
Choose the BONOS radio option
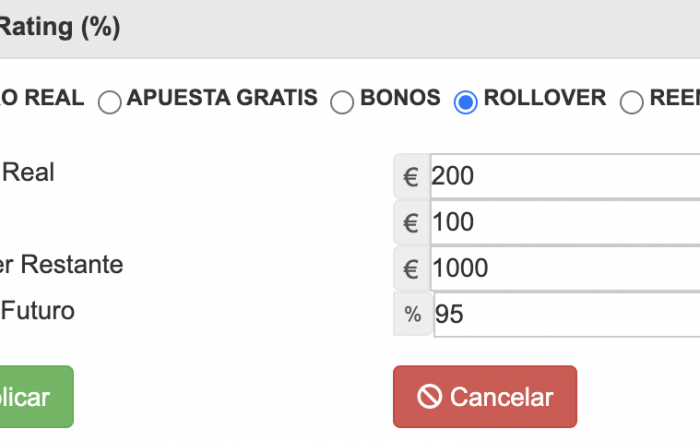coord(342,102)
